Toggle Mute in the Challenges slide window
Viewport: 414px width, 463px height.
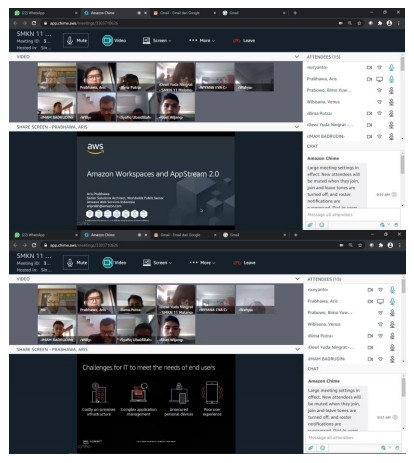(x=76, y=263)
